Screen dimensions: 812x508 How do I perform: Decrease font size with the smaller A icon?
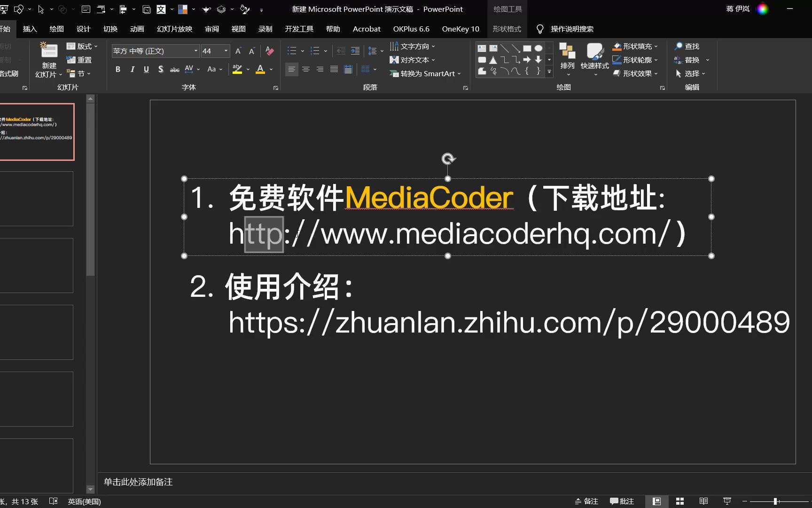click(x=252, y=51)
